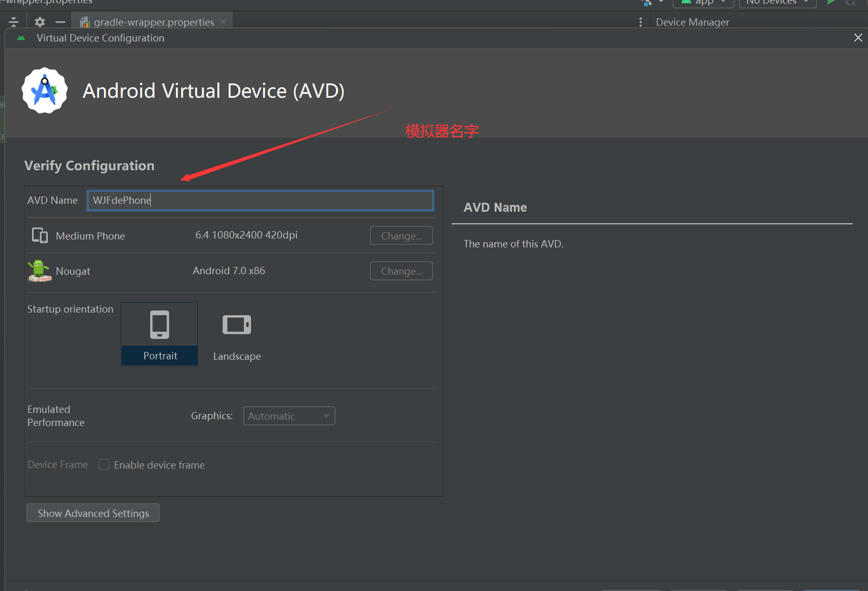Image resolution: width=868 pixels, height=591 pixels.
Task: Click the Medium Phone device icon
Action: pyautogui.click(x=40, y=235)
